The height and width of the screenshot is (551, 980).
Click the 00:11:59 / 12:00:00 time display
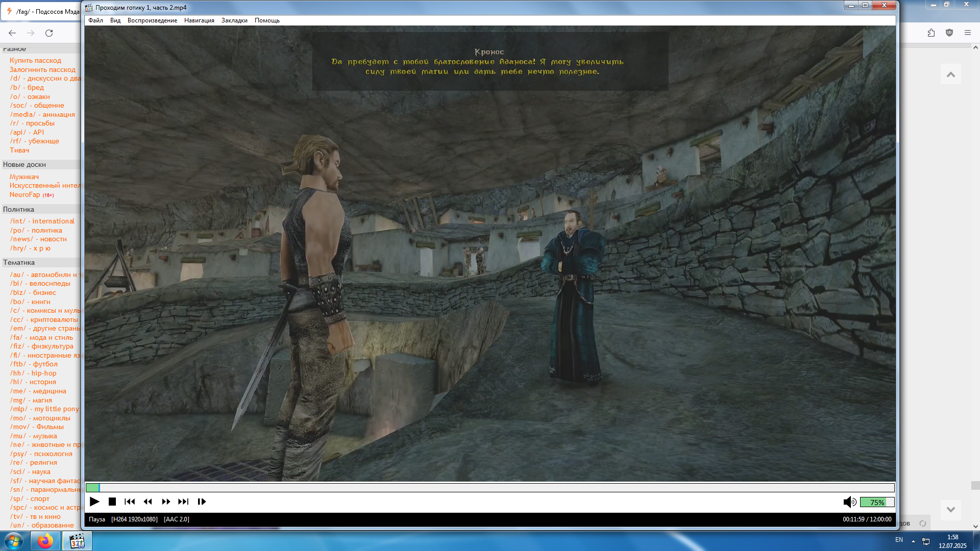[867, 519]
